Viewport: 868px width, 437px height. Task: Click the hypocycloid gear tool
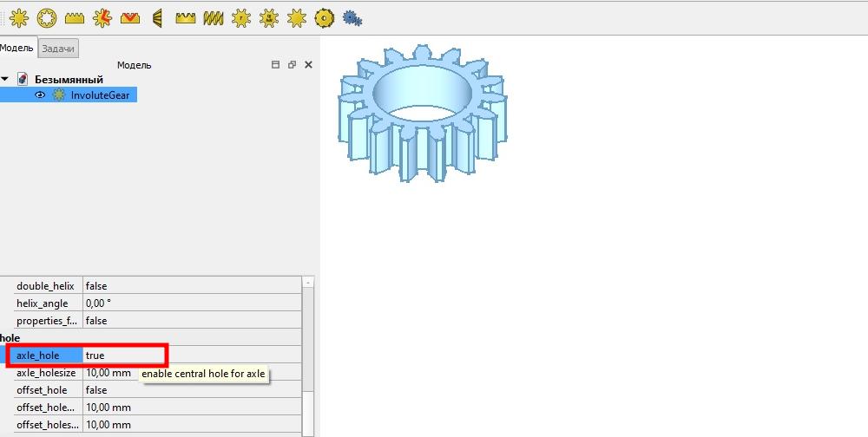(x=324, y=16)
